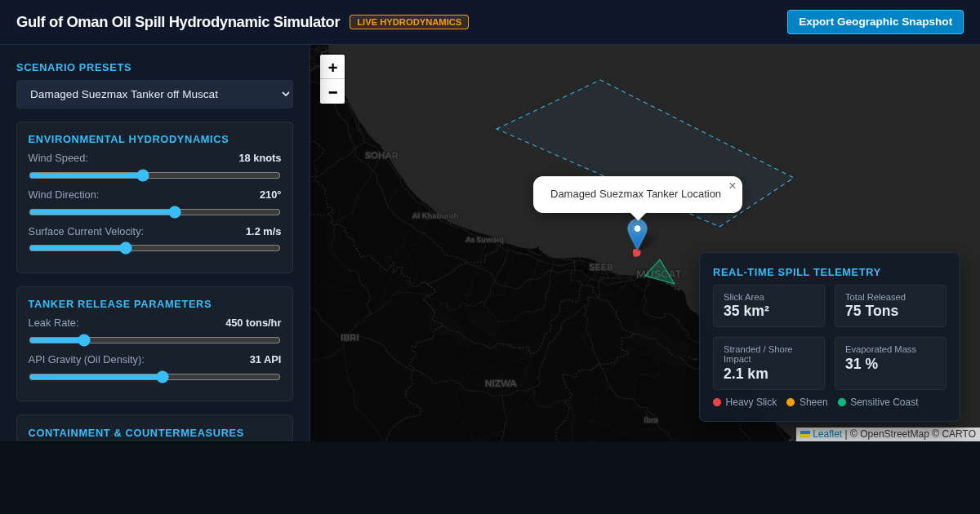Adjust the Surface Current Velocity slider
980x514 pixels.
pyautogui.click(x=154, y=247)
